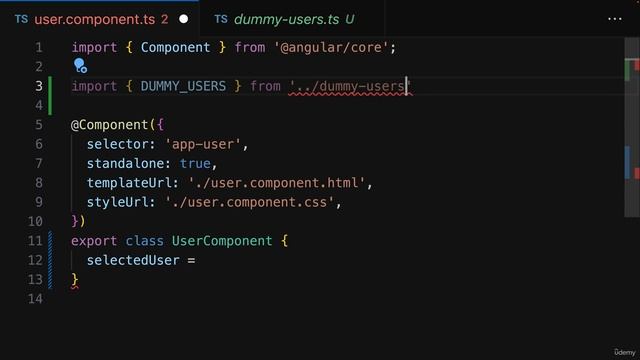
Task: Click the AI sparkle lightbulb icon on line 2
Action: pos(80,65)
